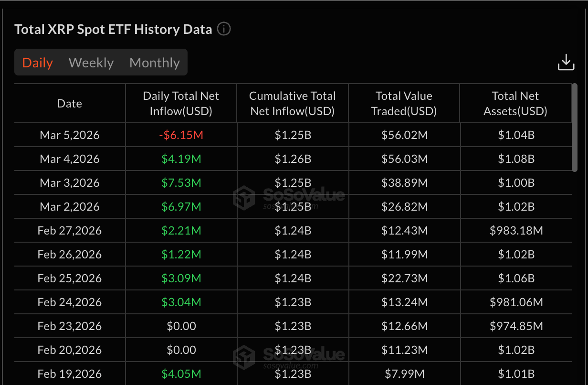
Task: Click the Total XRP Spot ETF History Data title
Action: pyautogui.click(x=113, y=29)
